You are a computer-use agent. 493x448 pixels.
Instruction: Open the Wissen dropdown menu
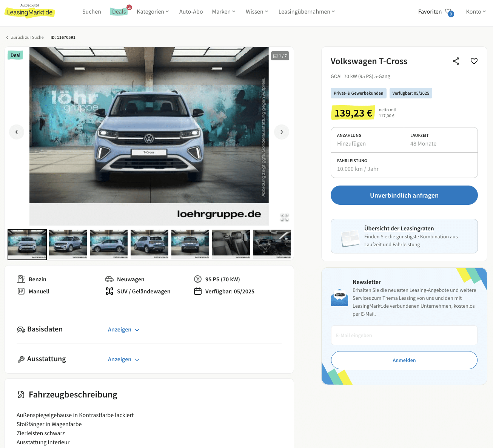tap(257, 12)
